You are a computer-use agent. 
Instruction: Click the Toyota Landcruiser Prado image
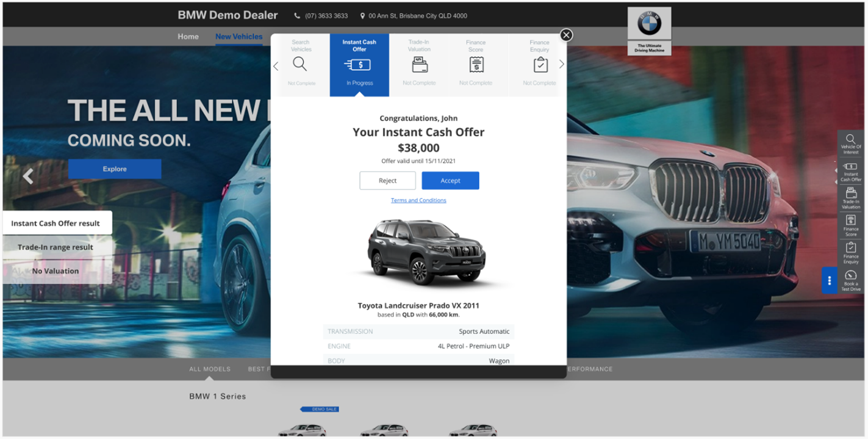pyautogui.click(x=427, y=252)
